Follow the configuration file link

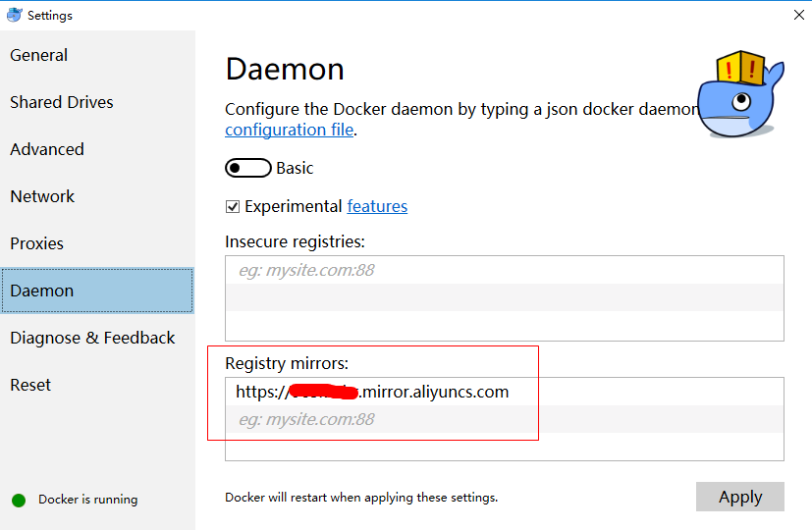pos(290,130)
